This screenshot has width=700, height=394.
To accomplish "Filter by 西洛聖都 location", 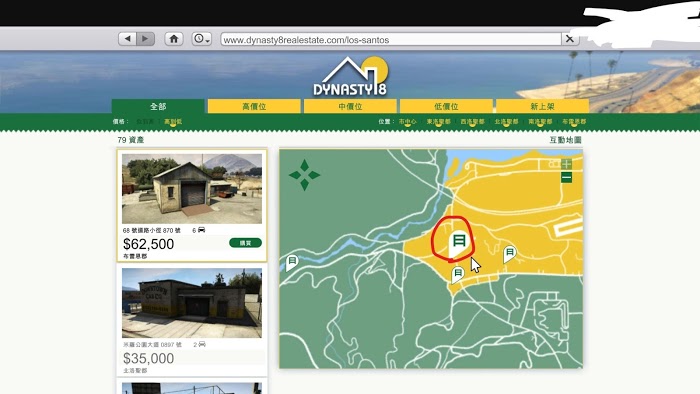I will point(472,121).
